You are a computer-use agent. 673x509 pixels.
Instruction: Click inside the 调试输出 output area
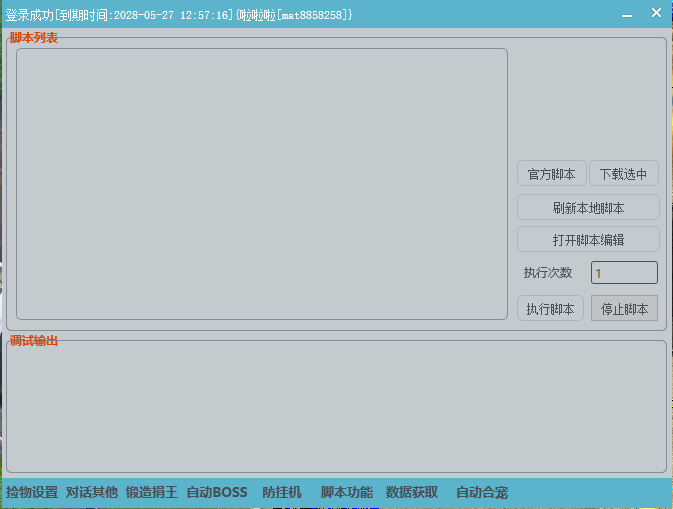tap(336, 406)
